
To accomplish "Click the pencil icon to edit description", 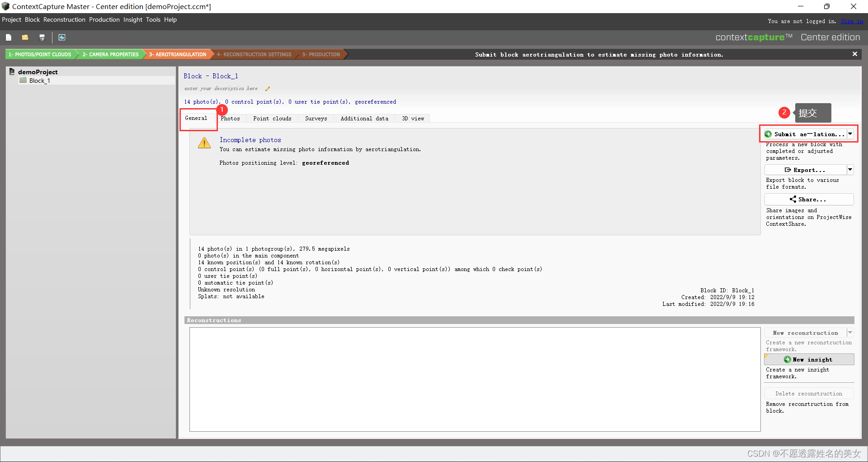I will tap(268, 89).
